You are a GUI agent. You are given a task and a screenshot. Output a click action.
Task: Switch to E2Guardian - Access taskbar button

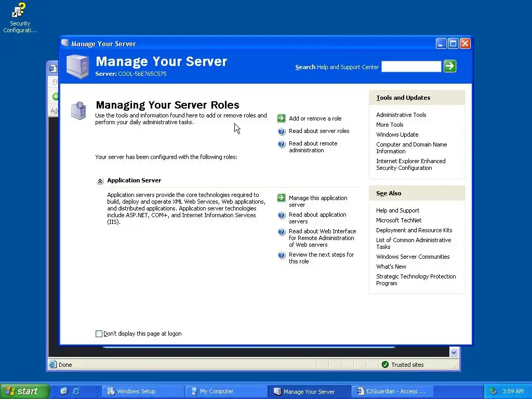[x=392, y=391]
